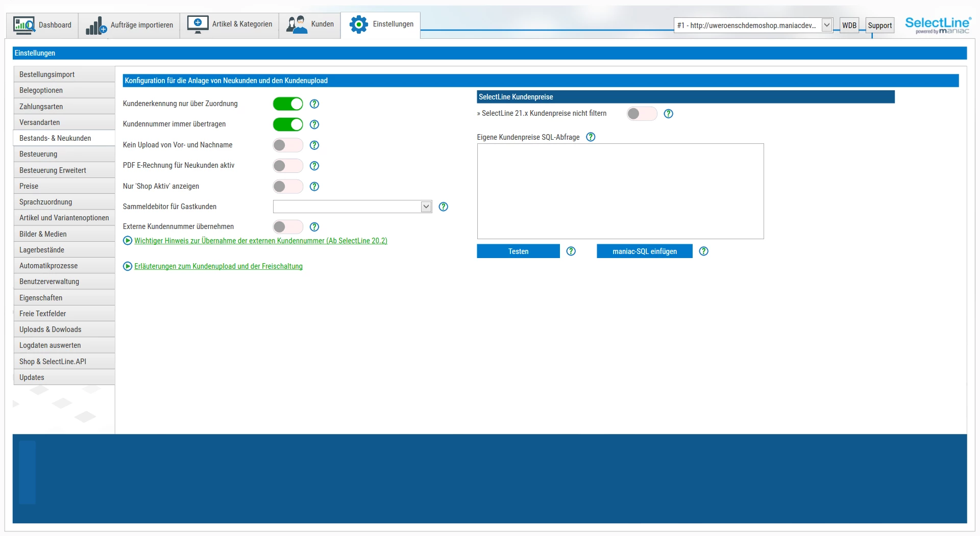Select Lagerbestände sidebar item
The image size is (980, 536).
pos(64,250)
